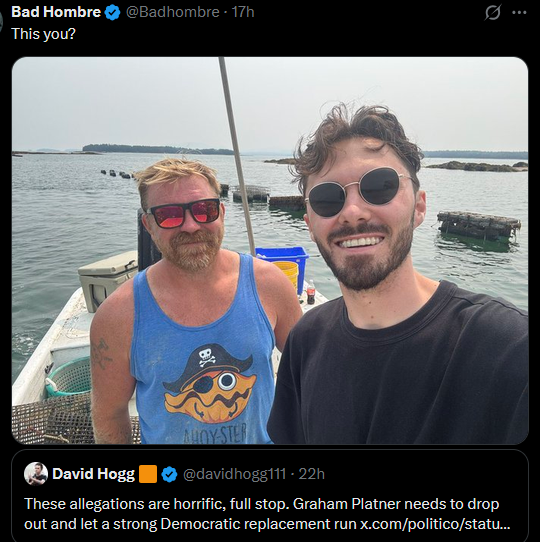Click Bad Hombre's blue verified badge
Screen dimensions: 540x542
(112, 12)
